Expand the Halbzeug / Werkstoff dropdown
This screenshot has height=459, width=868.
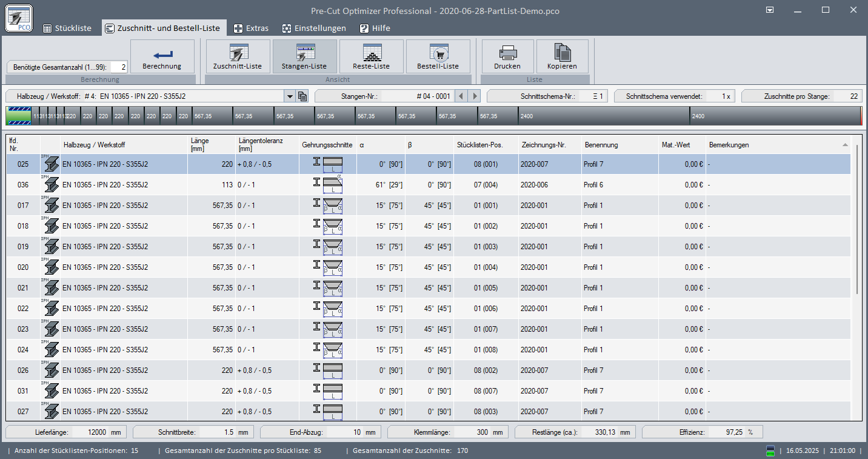(290, 96)
